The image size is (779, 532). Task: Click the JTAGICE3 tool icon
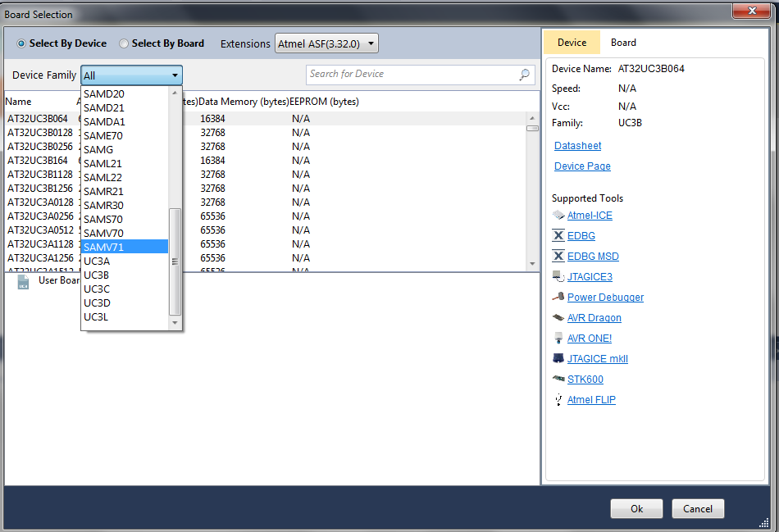(558, 277)
